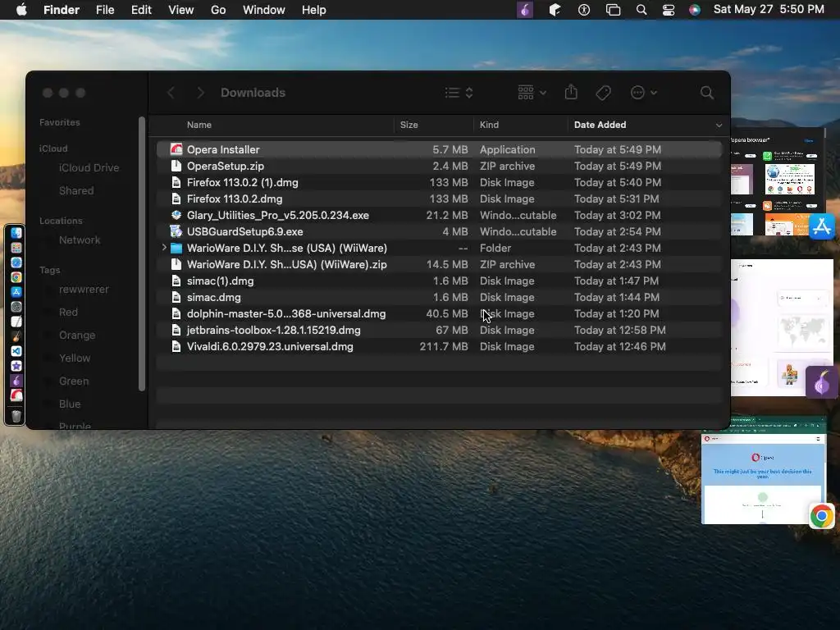This screenshot has width=840, height=630.
Task: Select the WarioWare folder icon
Action: 176,248
